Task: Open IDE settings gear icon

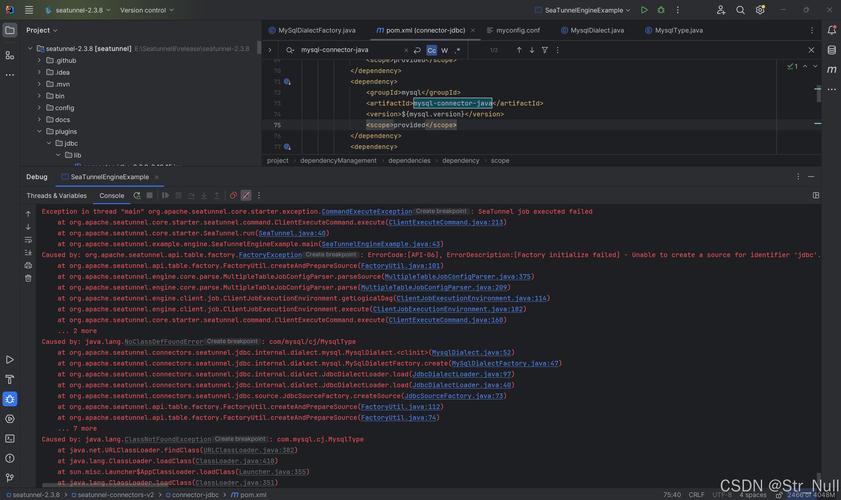Action: 760,10
